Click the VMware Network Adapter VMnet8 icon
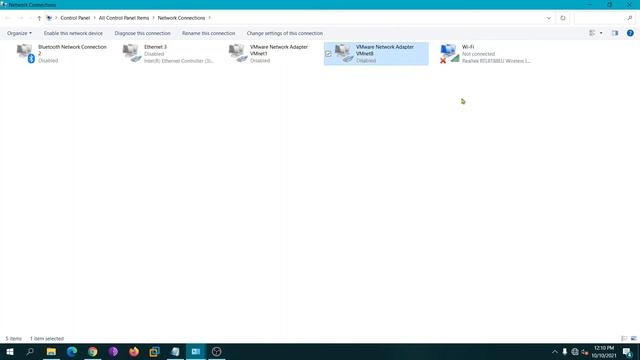640x360 pixels. [x=344, y=53]
